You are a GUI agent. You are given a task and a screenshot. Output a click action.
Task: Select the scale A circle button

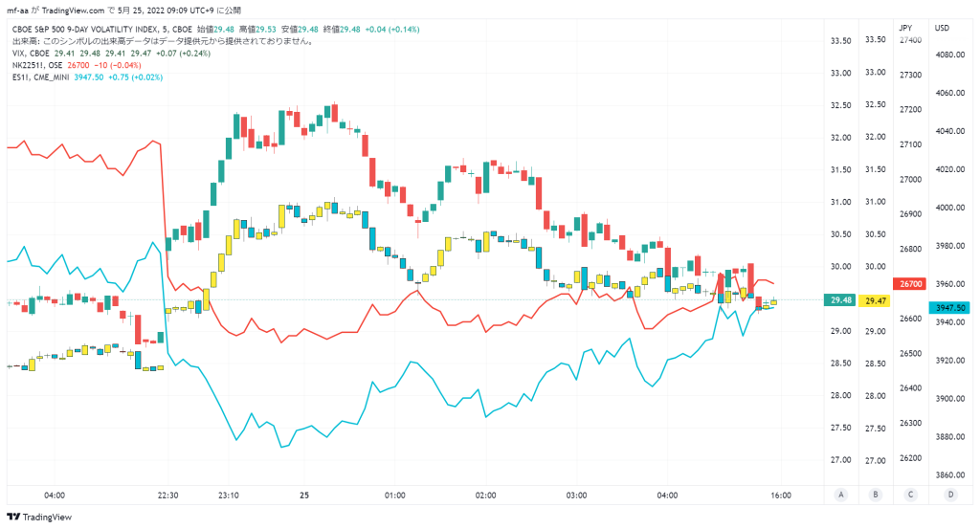click(x=840, y=495)
